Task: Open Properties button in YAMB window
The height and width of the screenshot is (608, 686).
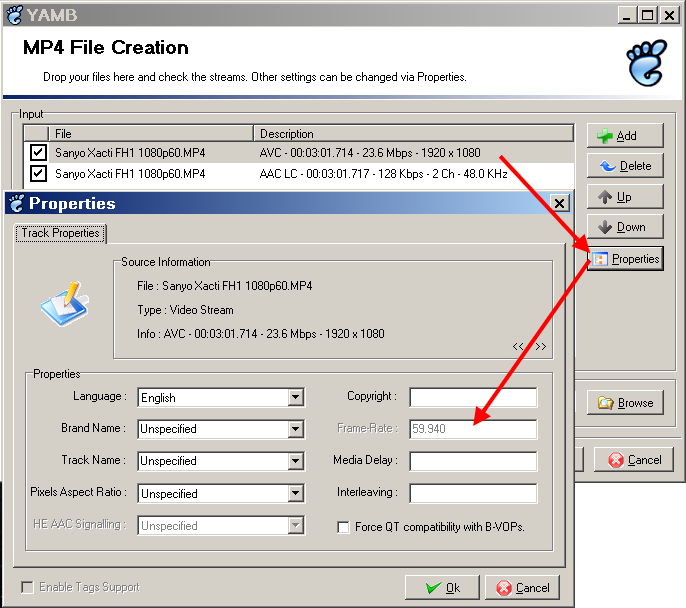Action: click(625, 259)
